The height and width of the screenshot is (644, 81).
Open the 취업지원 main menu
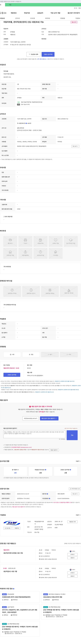click(27, 13)
